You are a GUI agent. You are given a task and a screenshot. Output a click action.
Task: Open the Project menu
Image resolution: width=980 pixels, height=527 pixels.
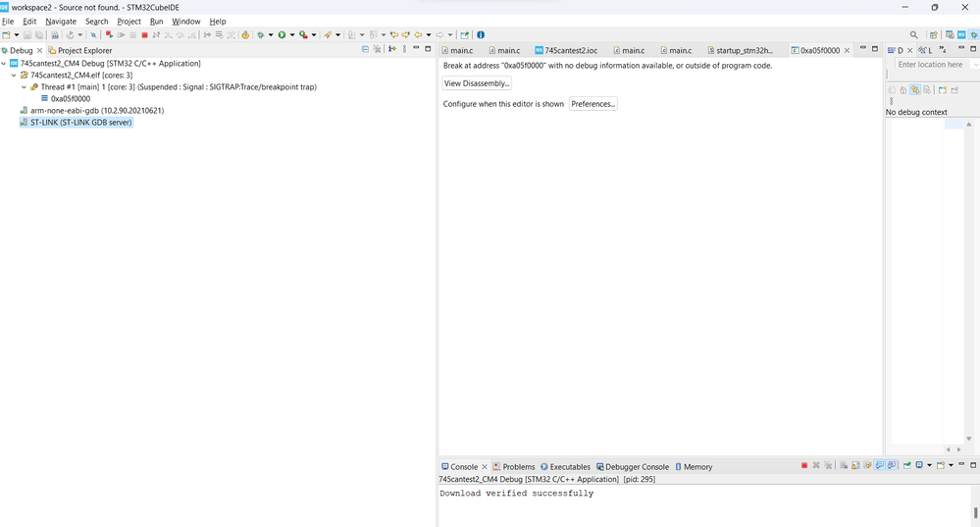click(129, 22)
